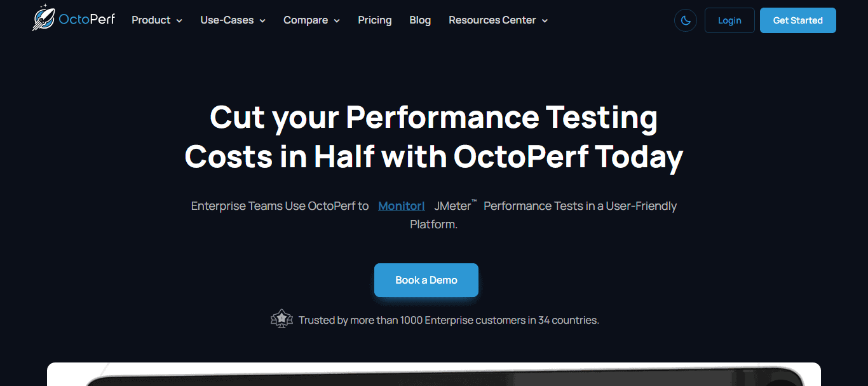868x386 pixels.
Task: Open the product preview image at the bottom
Action: (x=434, y=375)
